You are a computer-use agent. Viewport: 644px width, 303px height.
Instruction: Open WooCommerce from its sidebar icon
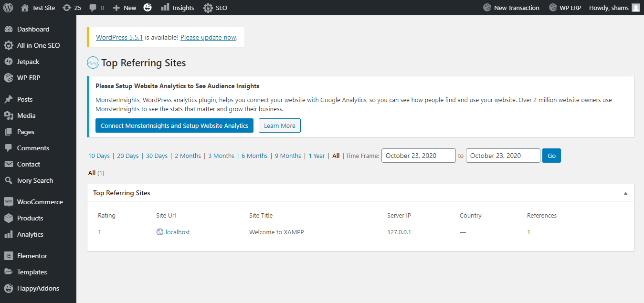pyautogui.click(x=10, y=201)
